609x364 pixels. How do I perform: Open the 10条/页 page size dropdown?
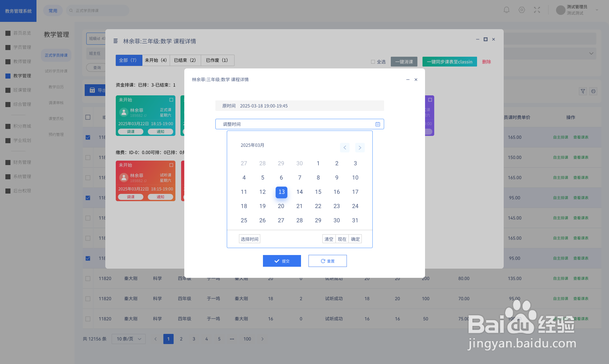128,339
